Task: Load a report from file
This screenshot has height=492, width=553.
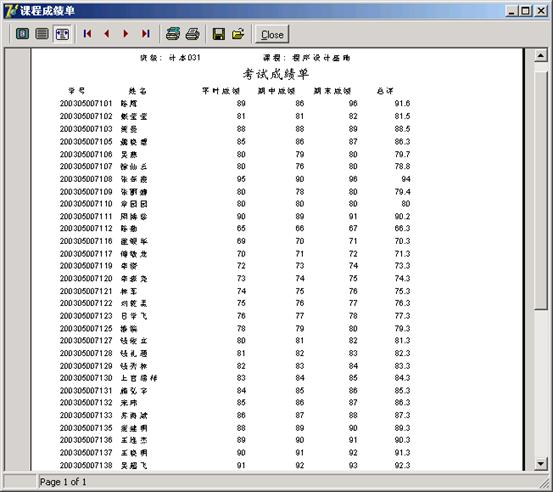Action: pyautogui.click(x=238, y=34)
